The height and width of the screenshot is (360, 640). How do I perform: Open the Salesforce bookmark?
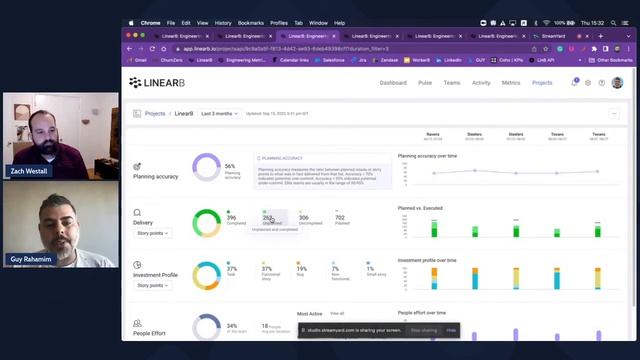tap(330, 60)
